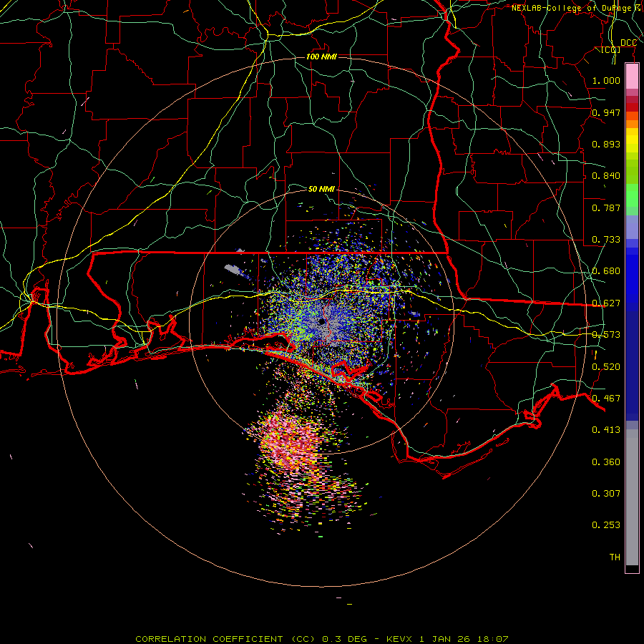Screen dimensions: 644x644
Task: Select the 50 NMI range ring label
Action: [321, 189]
